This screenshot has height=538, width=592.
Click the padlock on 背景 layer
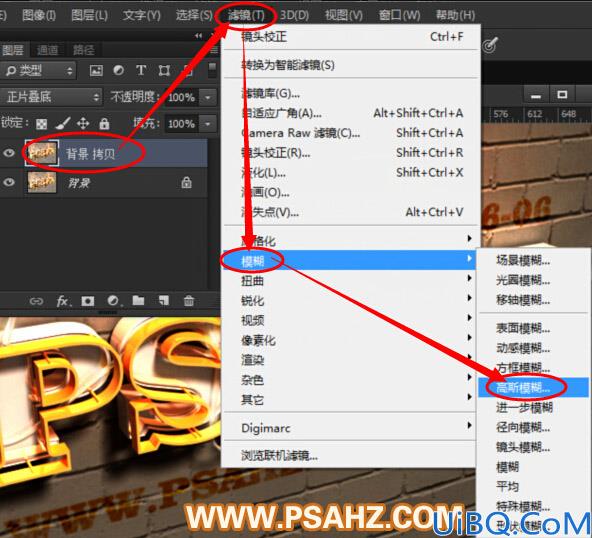[186, 183]
